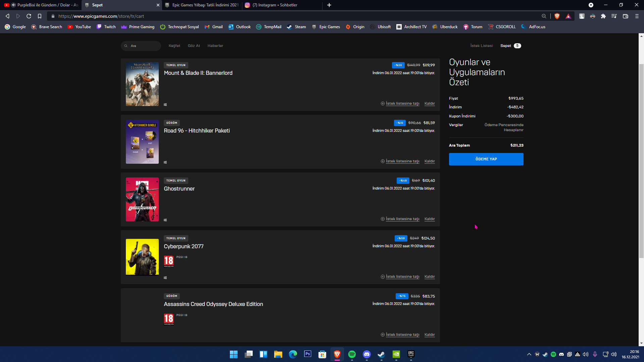Viewport: 644px width, 362px height.
Task: Close the Sepet tab
Action: pyautogui.click(x=158, y=5)
